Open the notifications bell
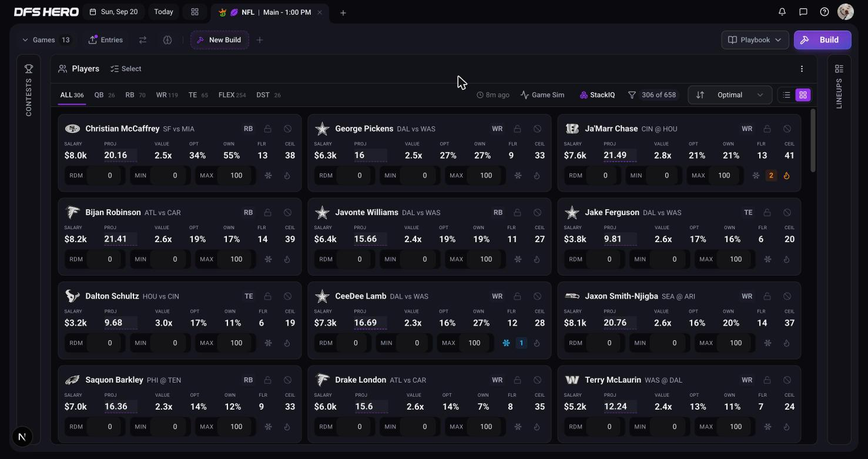The image size is (868, 459). 782,12
